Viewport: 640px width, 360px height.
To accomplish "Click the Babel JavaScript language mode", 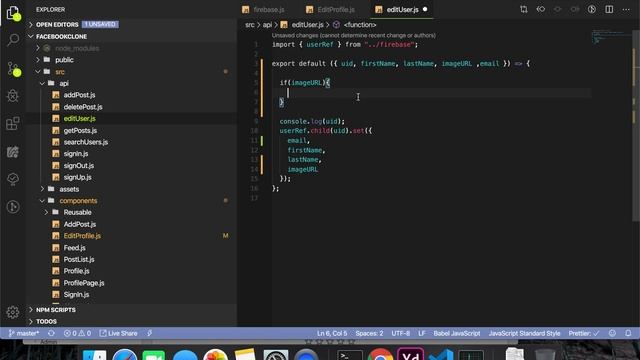I will [x=456, y=333].
